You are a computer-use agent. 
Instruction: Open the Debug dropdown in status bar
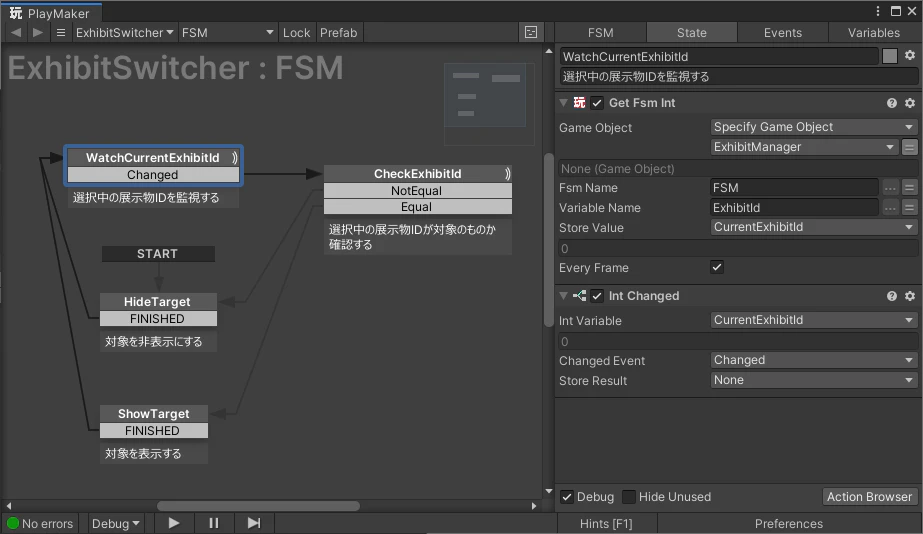coord(115,523)
